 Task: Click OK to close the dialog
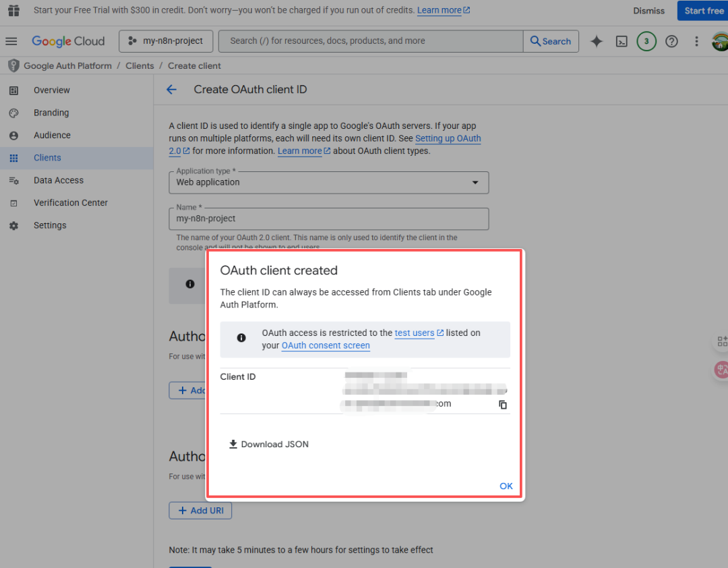[x=506, y=486]
